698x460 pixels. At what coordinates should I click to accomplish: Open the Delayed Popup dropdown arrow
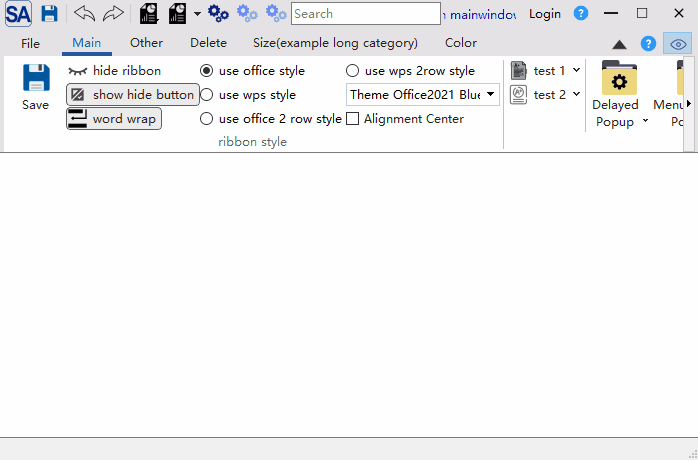pos(645,121)
